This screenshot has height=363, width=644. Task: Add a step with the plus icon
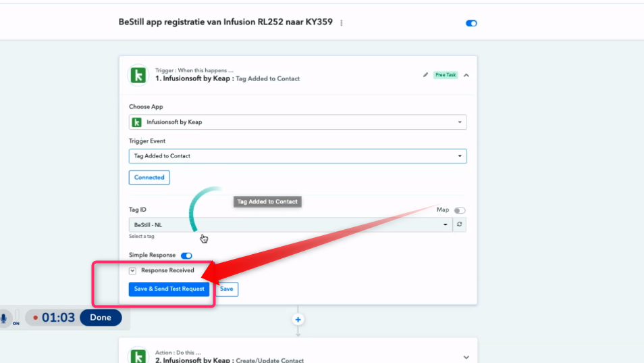298,320
